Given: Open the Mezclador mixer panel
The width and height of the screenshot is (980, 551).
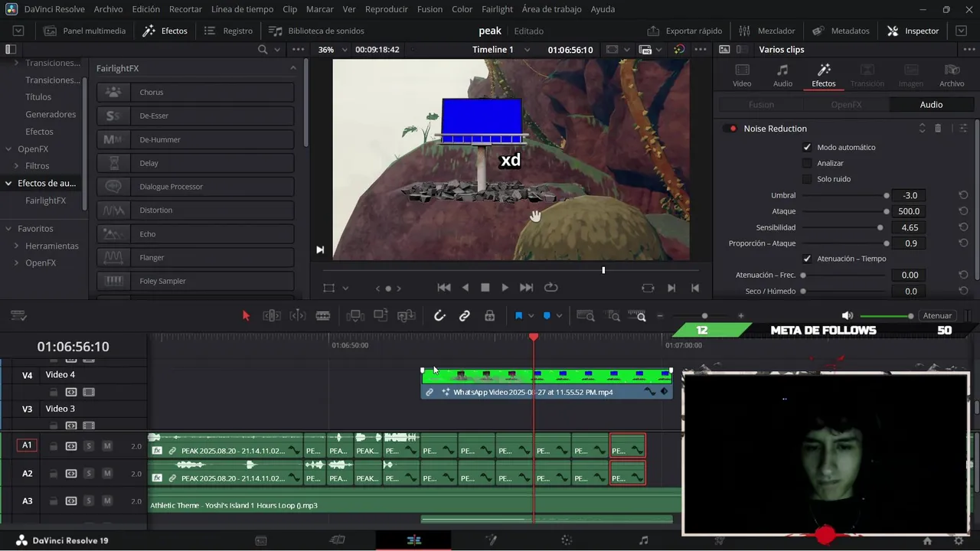Looking at the screenshot, I should [x=768, y=31].
